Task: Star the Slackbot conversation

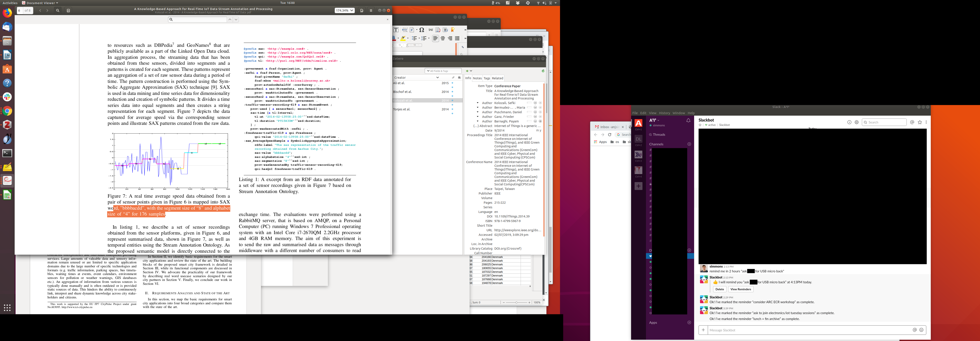Action: coord(700,125)
